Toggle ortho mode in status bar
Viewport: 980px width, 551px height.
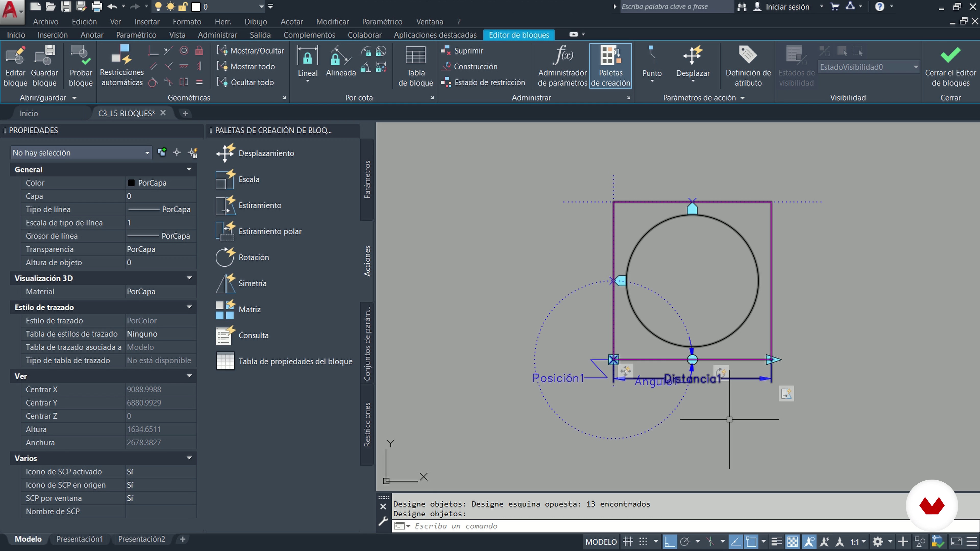(x=670, y=542)
